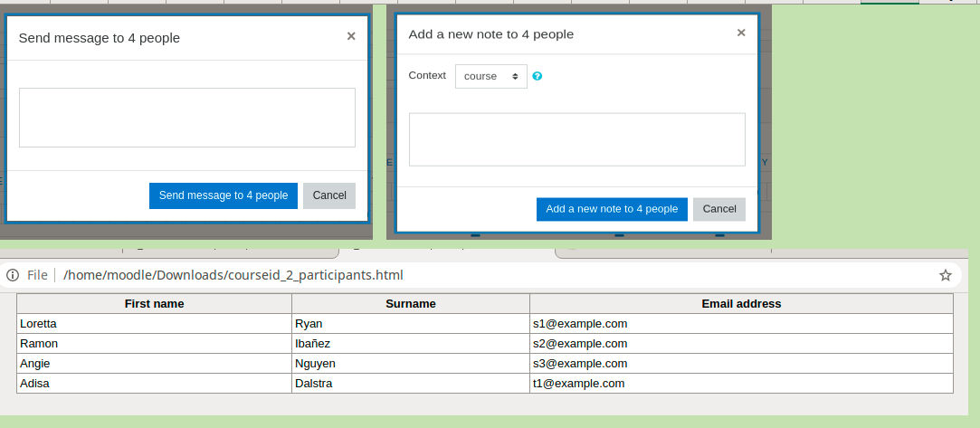The width and height of the screenshot is (980, 428).
Task: Select the Ramon cell
Action: coord(155,344)
